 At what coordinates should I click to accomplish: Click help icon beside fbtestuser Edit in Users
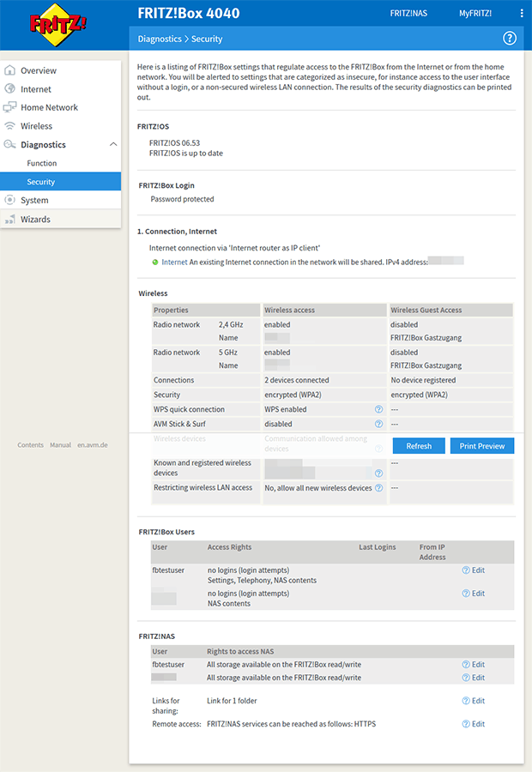click(x=466, y=570)
